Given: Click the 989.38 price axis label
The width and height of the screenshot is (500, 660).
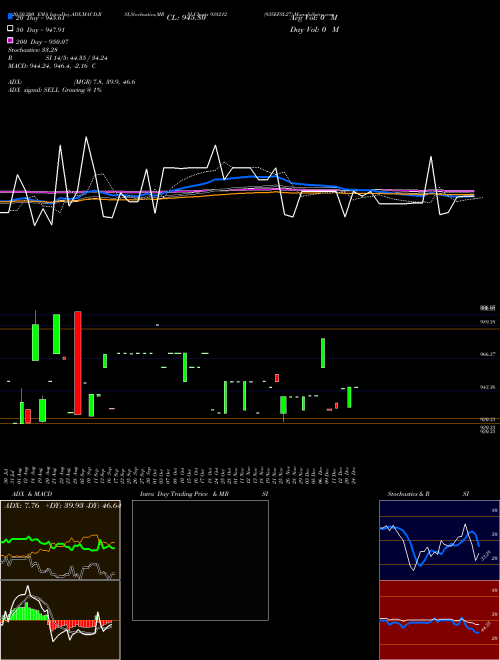Looking at the screenshot, I should point(488,322).
